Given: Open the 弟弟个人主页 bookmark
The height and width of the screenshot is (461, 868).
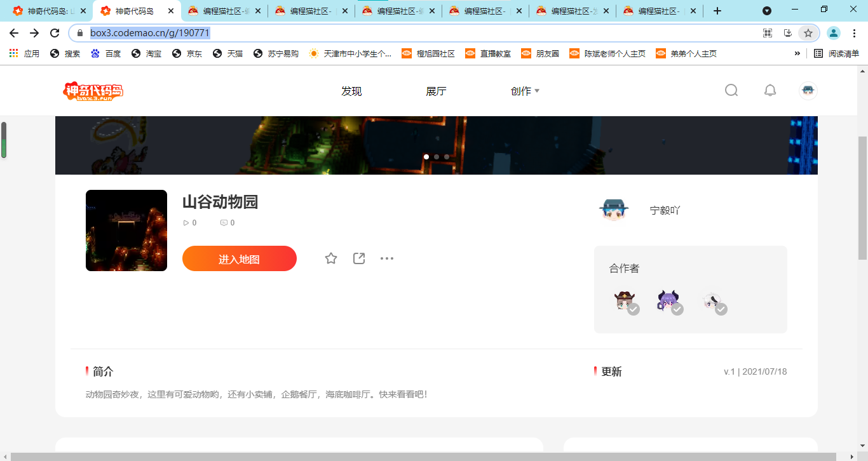Looking at the screenshot, I should (686, 53).
